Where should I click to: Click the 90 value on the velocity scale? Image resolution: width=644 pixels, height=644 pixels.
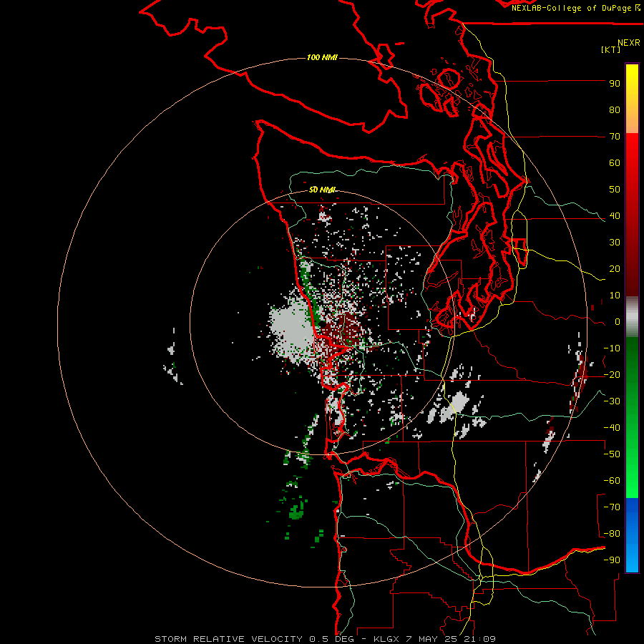pos(615,84)
